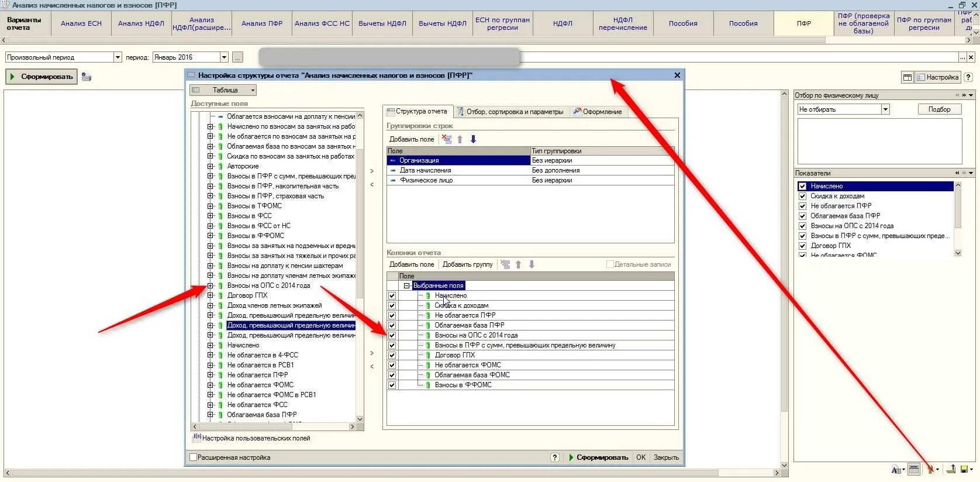This screenshot has height=482, width=980.
Task: Move column field down arrow
Action: (x=532, y=264)
